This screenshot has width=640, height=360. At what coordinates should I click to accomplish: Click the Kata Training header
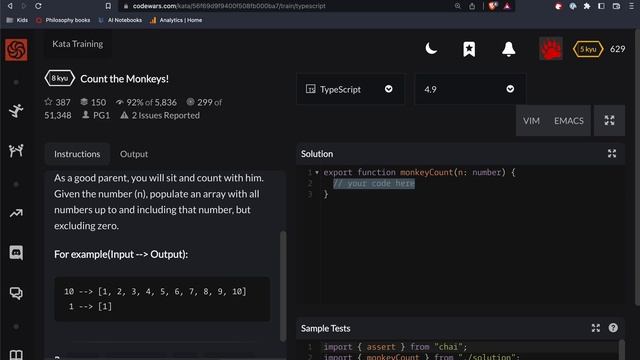[78, 44]
